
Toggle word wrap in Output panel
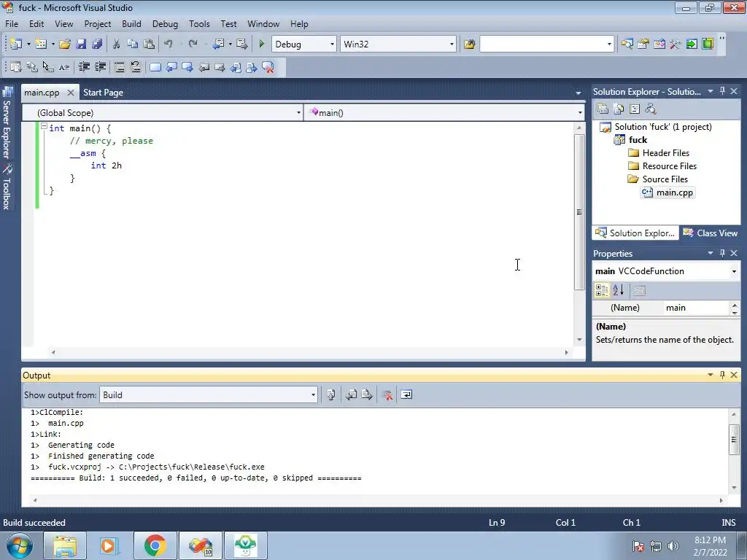pyautogui.click(x=406, y=394)
